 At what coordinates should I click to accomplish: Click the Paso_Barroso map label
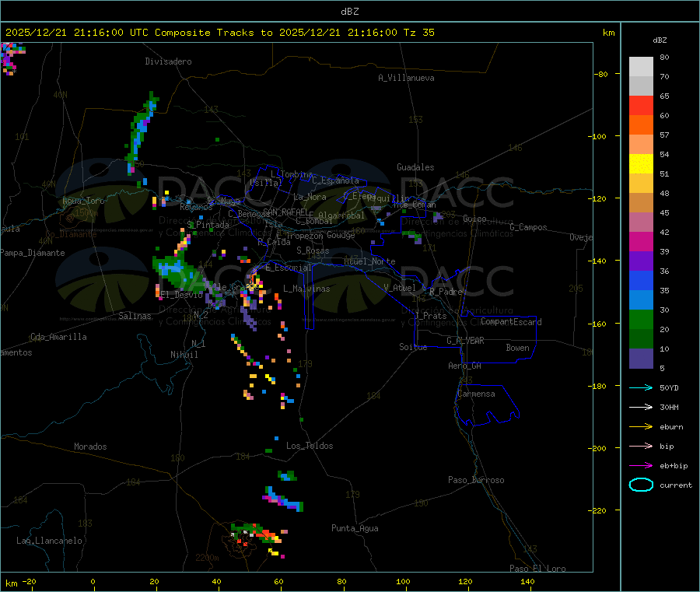(476, 480)
